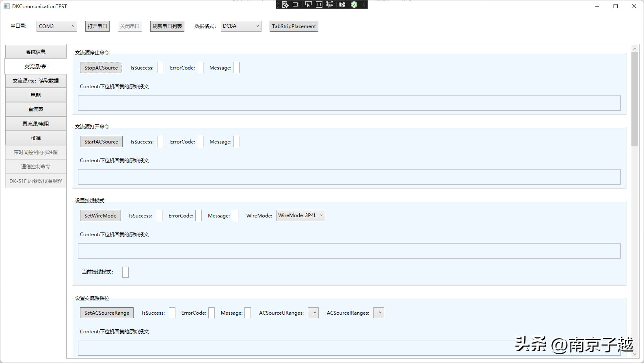Click the SetWireMode button
644x363 pixels.
pyautogui.click(x=100, y=215)
